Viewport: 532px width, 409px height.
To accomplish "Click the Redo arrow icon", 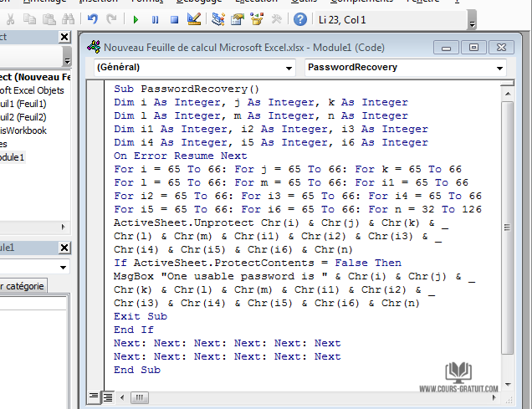I will coord(111,18).
